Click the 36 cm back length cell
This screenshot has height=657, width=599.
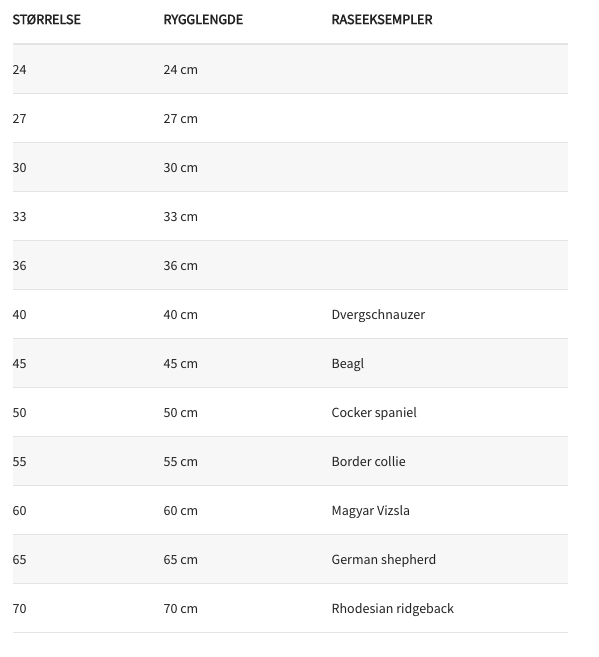(181, 266)
